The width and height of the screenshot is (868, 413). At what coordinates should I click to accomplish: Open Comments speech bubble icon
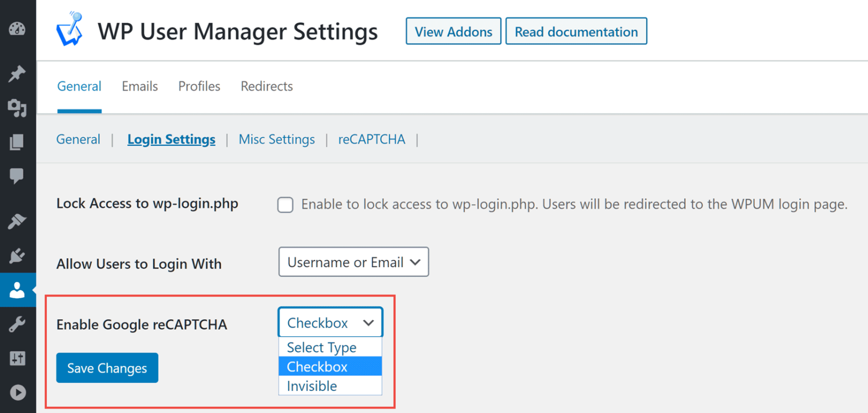[18, 176]
